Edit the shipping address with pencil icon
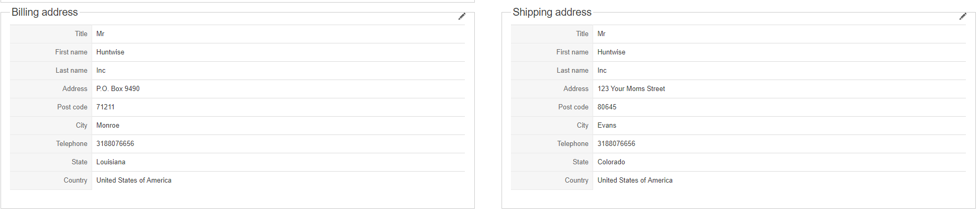Viewport: 980px width, 214px height. pyautogui.click(x=963, y=16)
